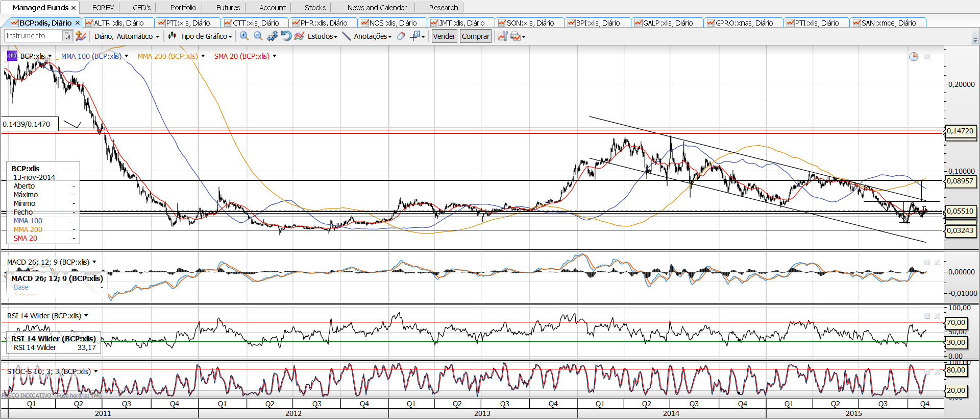Click the Instrumento input field
The height and width of the screenshot is (420, 980).
(33, 36)
